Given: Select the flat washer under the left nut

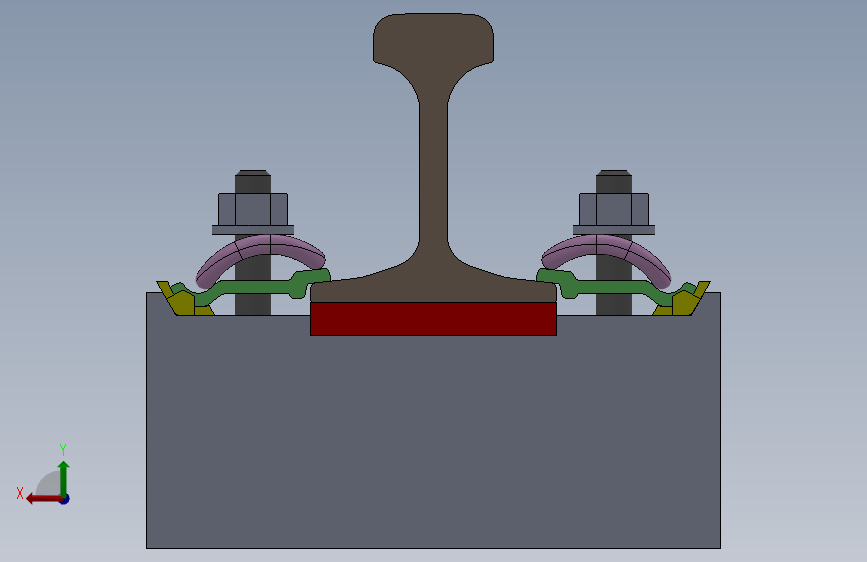Looking at the screenshot, I should point(253,230).
